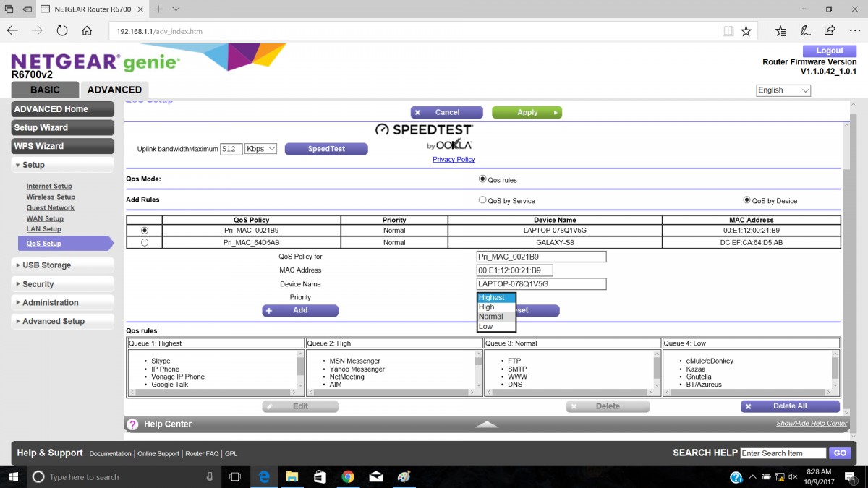Click the browser home icon
868x488 pixels.
point(87,31)
